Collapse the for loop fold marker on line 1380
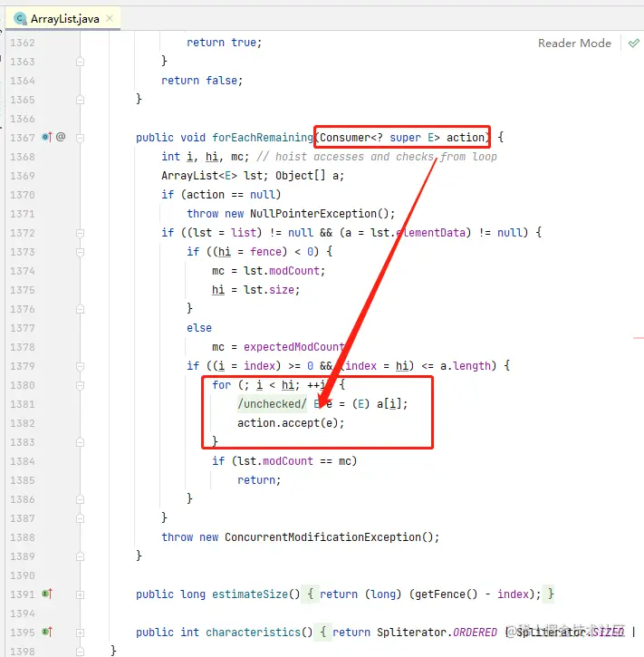The height and width of the screenshot is (657, 644). click(x=81, y=385)
